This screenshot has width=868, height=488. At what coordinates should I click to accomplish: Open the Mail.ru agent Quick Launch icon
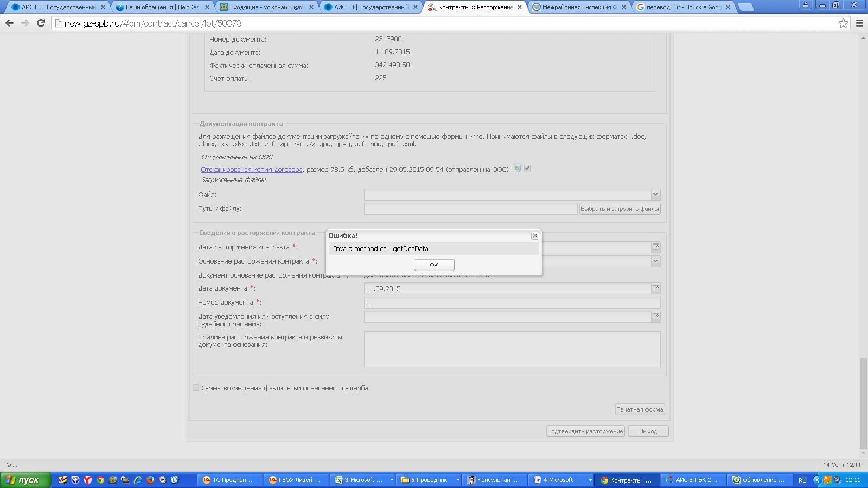[x=113, y=480]
